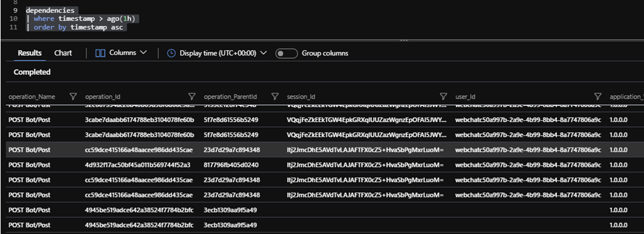Open filter for operation_Id column
The width and height of the screenshot is (644, 234).
click(191, 96)
